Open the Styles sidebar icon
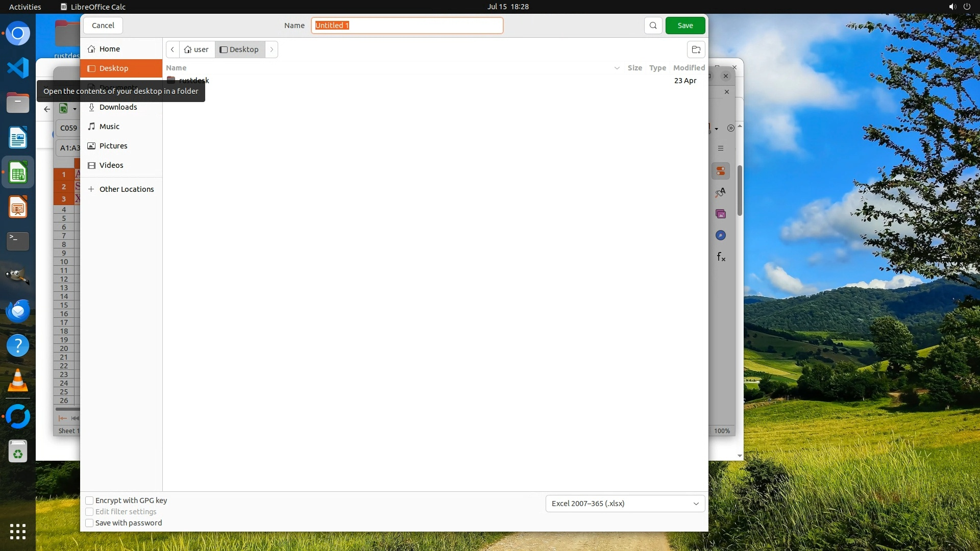 pos(721,192)
